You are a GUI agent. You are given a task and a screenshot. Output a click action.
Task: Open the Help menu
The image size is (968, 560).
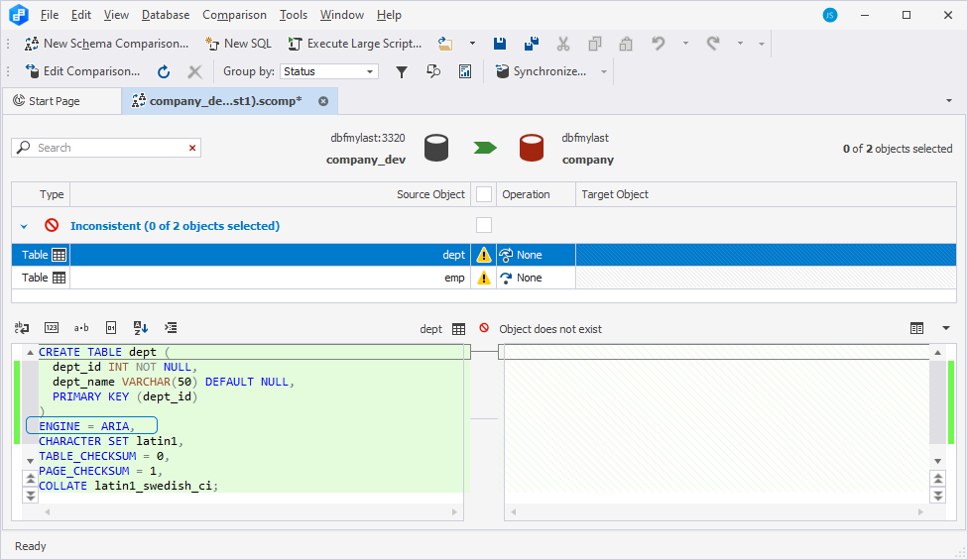coord(389,15)
